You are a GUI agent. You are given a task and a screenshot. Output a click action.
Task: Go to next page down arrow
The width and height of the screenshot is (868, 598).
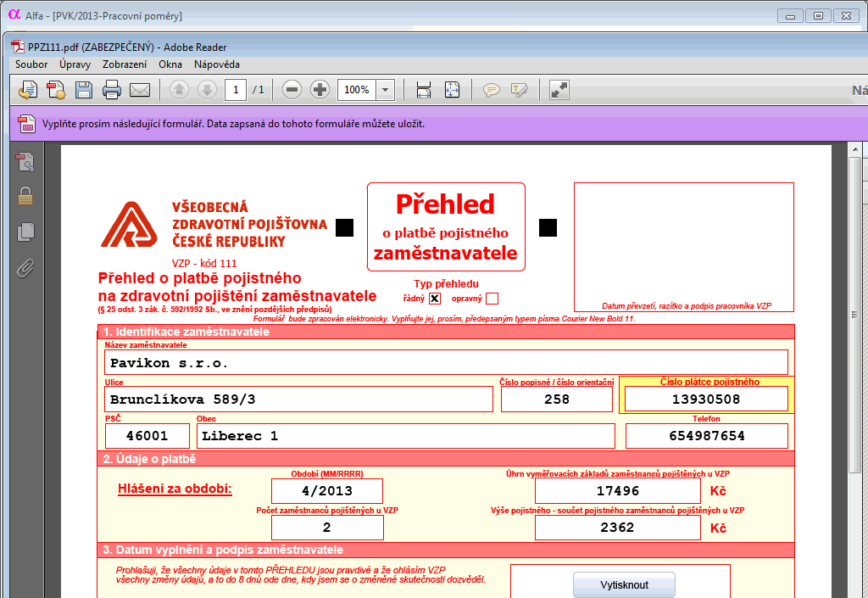coord(207,90)
